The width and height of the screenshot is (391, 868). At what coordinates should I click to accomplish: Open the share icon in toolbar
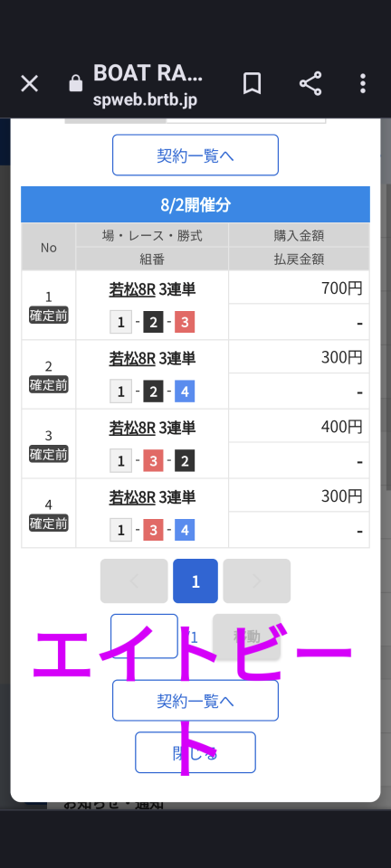click(310, 83)
